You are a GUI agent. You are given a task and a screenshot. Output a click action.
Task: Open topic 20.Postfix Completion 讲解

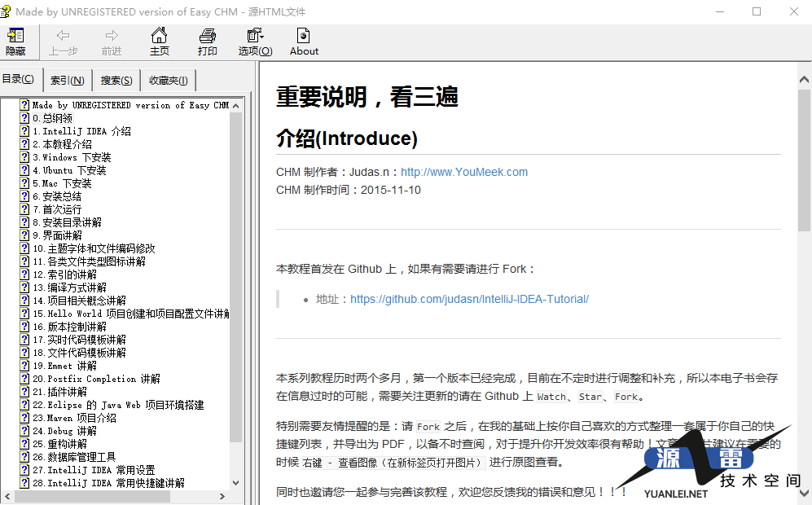96,379
